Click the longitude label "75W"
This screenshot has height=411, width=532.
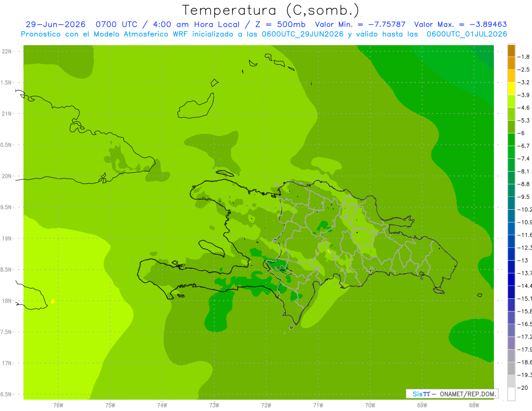pos(110,405)
